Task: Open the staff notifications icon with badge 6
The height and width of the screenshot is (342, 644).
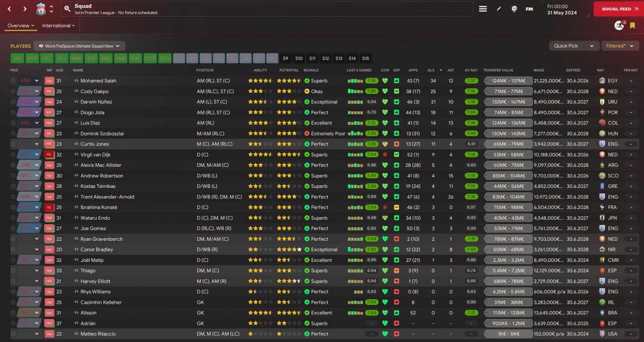Action: [x=619, y=25]
